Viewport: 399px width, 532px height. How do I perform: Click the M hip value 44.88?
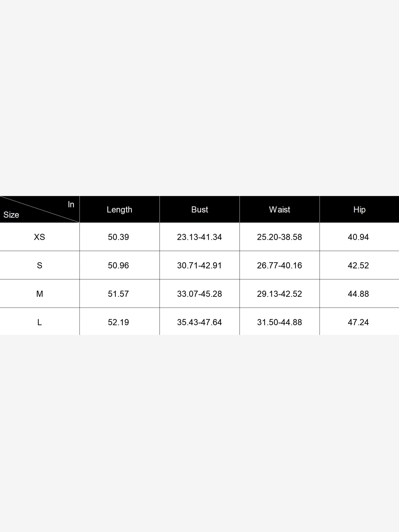click(x=358, y=294)
